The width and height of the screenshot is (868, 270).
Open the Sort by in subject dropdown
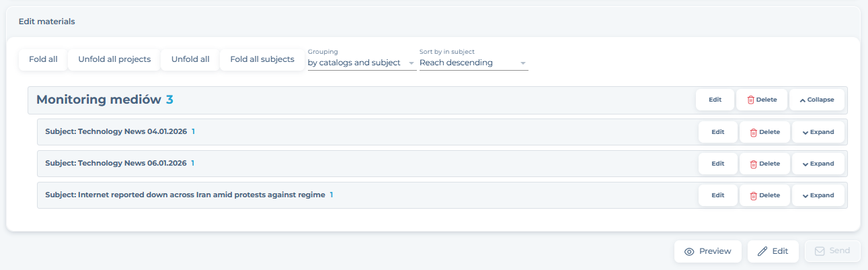[x=473, y=63]
